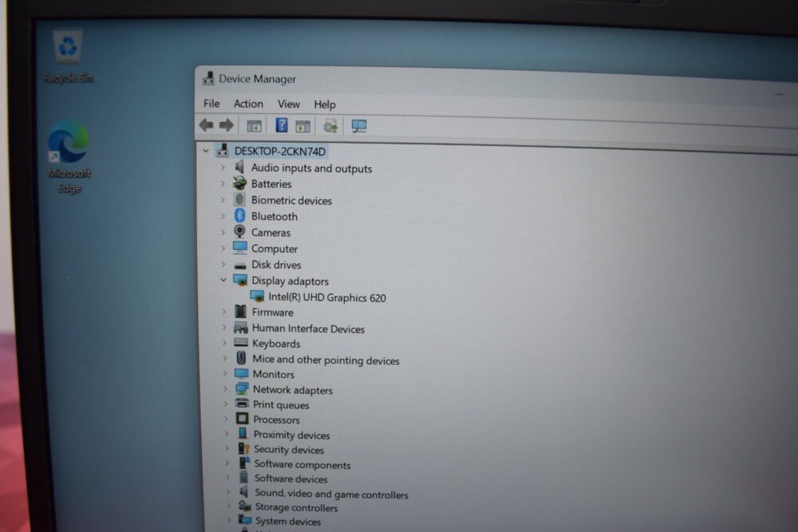Click Show/Hide Console Tree toolbar icon

point(254,126)
